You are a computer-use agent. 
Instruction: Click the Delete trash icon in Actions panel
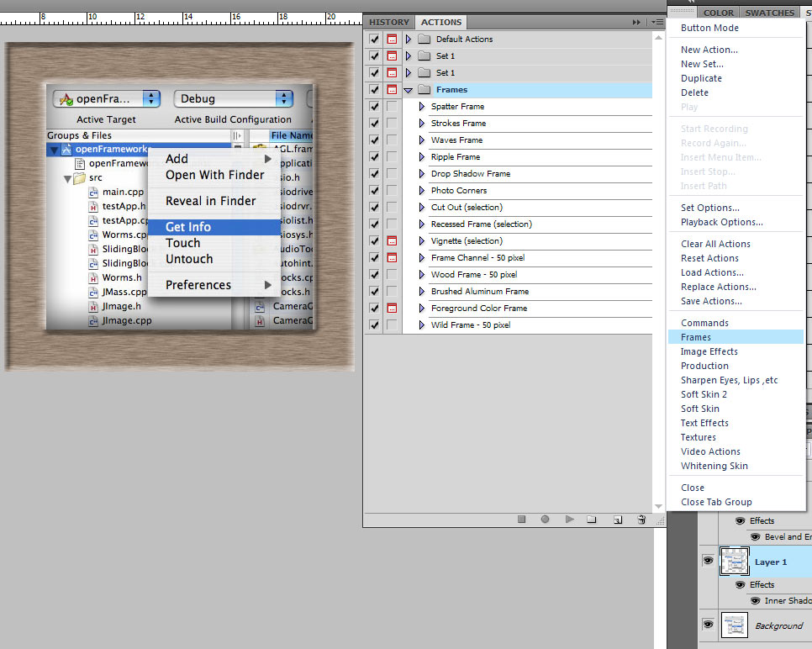tap(641, 520)
